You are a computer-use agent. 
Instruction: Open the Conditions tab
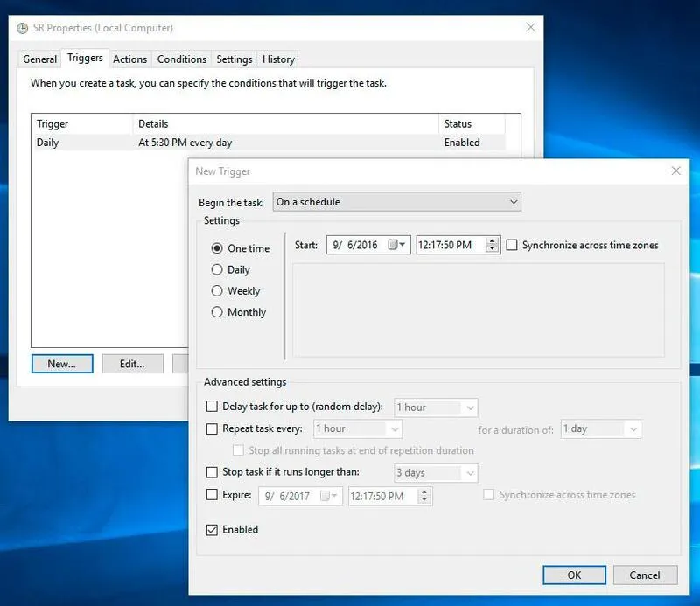pyautogui.click(x=182, y=59)
